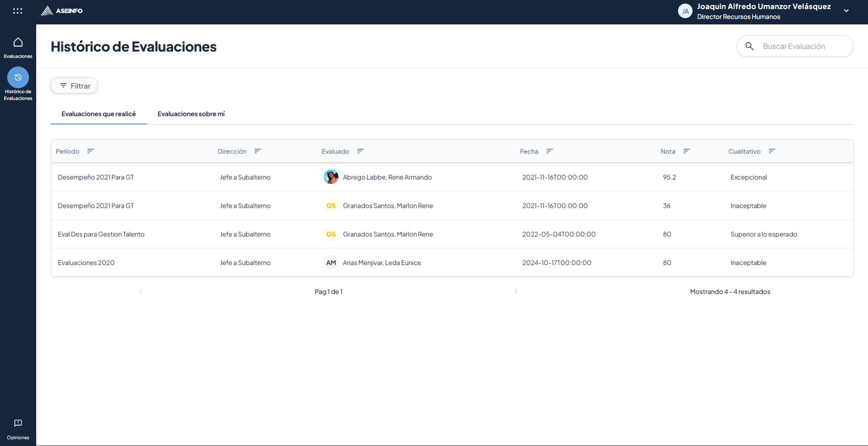Click the Período column header text
This screenshot has height=446, width=868.
[67, 152]
